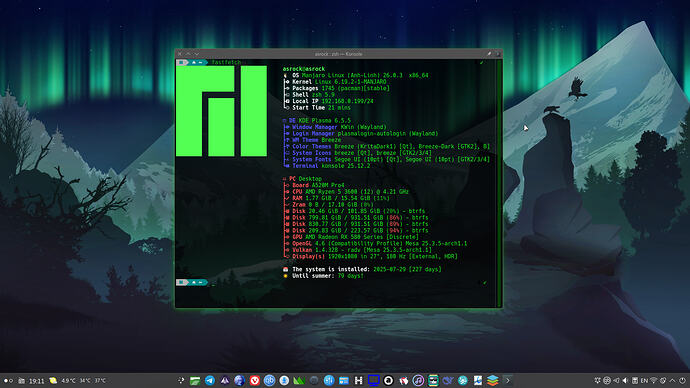Image resolution: width=690 pixels, height=388 pixels.
Task: Open the clipboard tray icon
Action: tap(635, 381)
